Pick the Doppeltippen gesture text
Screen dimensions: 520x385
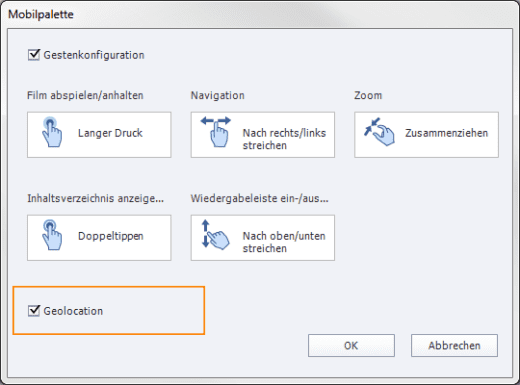coord(111,236)
